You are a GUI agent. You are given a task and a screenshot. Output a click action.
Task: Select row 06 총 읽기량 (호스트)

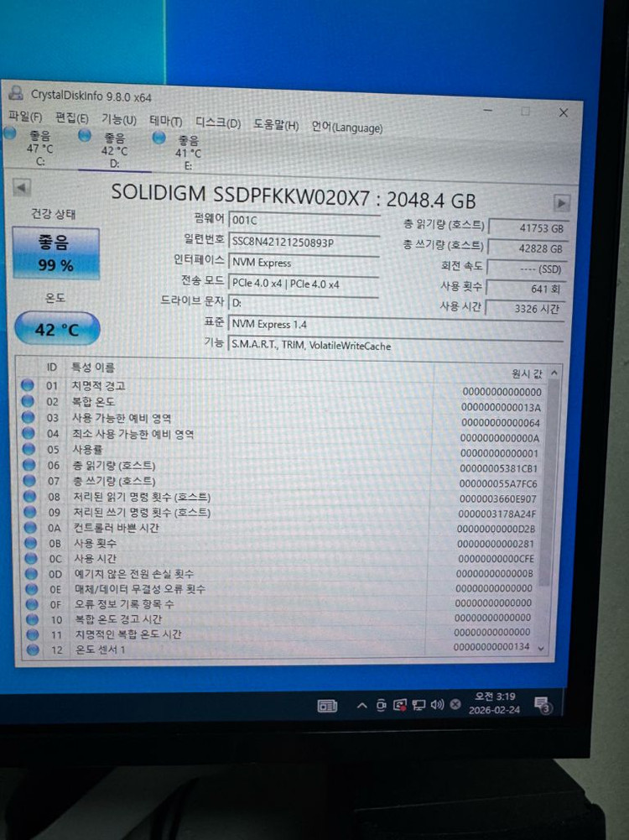tap(282, 467)
